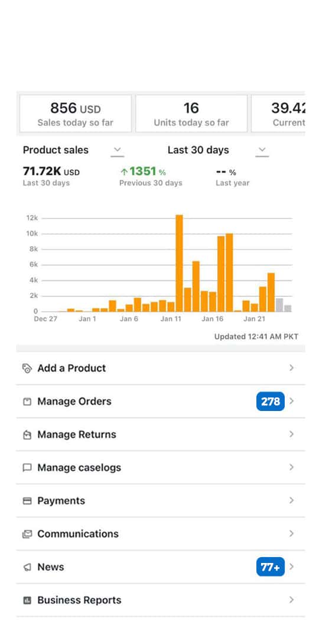Tap the Payments card icon
319x644 pixels.
tap(27, 501)
